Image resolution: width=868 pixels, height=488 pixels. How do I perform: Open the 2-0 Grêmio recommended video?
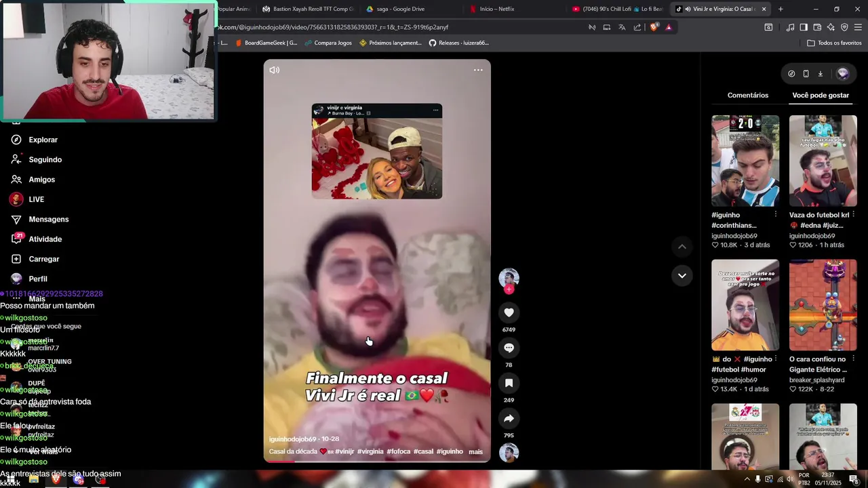pyautogui.click(x=745, y=161)
